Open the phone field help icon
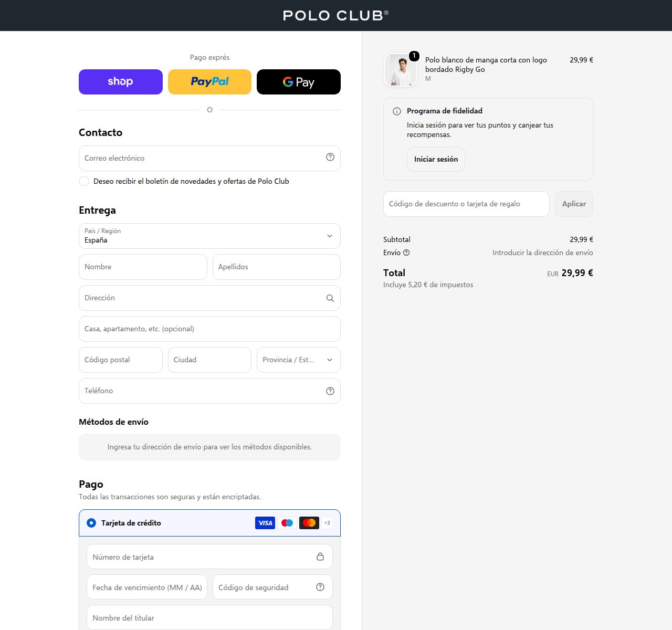Viewport: 672px width, 630px height. [x=330, y=391]
